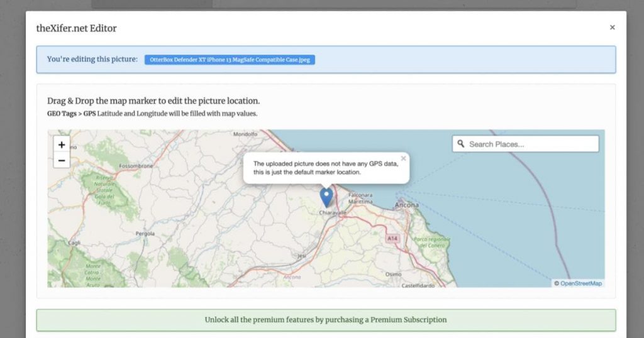Click the Fossombrone label on map
644x338 pixels.
point(136,166)
